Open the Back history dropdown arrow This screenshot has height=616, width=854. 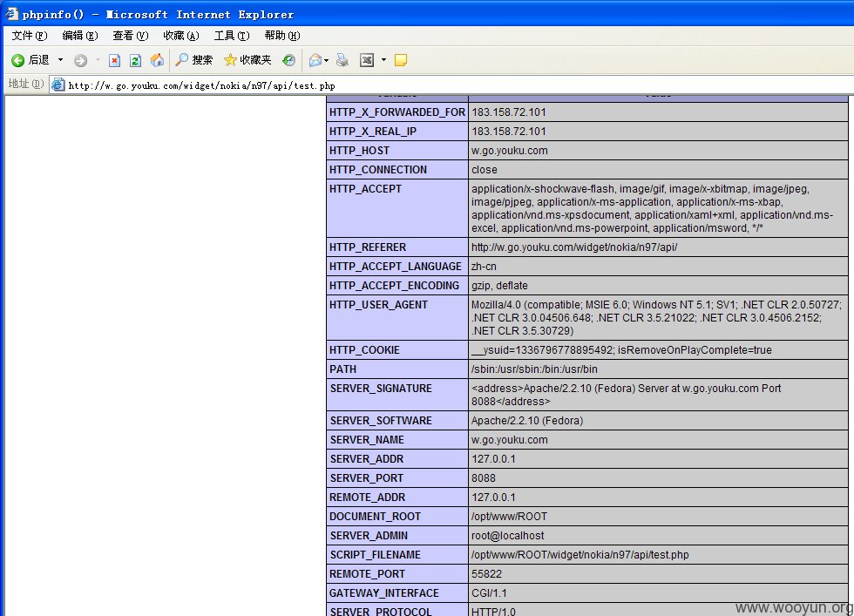point(60,60)
